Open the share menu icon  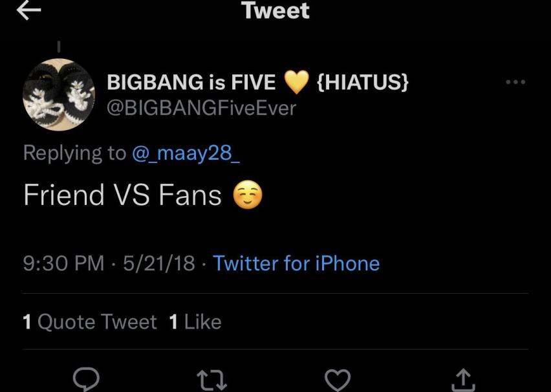(x=464, y=379)
